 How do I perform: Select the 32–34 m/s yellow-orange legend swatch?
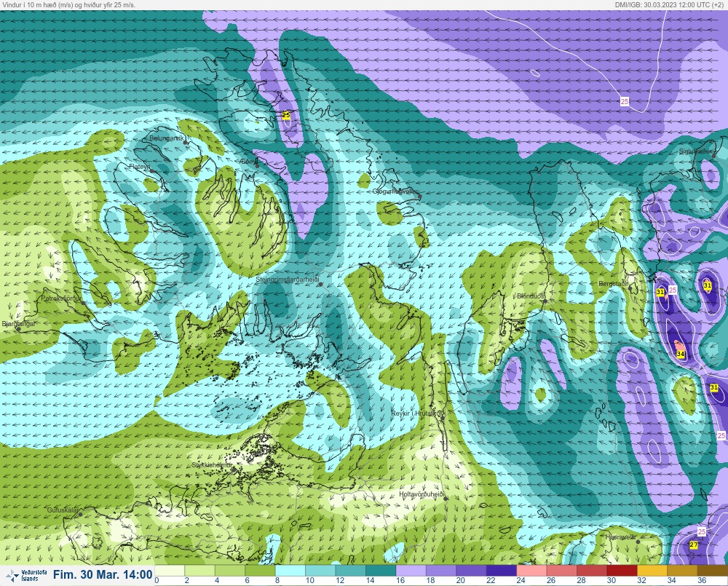click(x=652, y=570)
